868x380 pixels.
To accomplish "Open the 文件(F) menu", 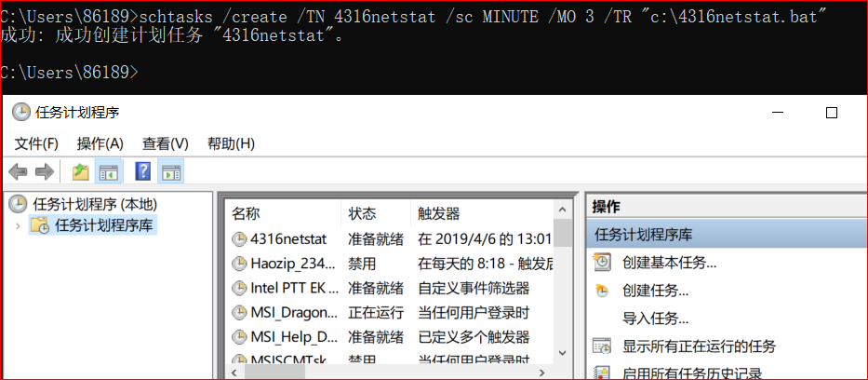I will [x=36, y=144].
